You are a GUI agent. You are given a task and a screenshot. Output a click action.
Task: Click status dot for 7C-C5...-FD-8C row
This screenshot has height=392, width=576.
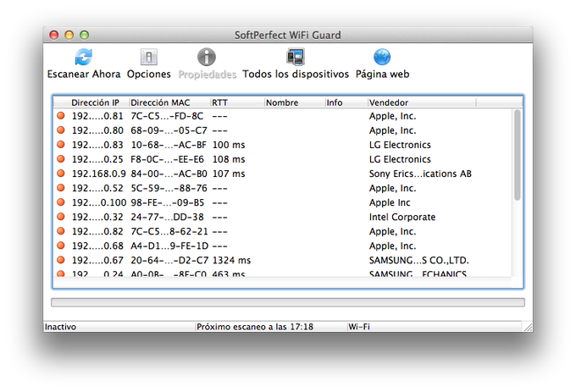(61, 116)
